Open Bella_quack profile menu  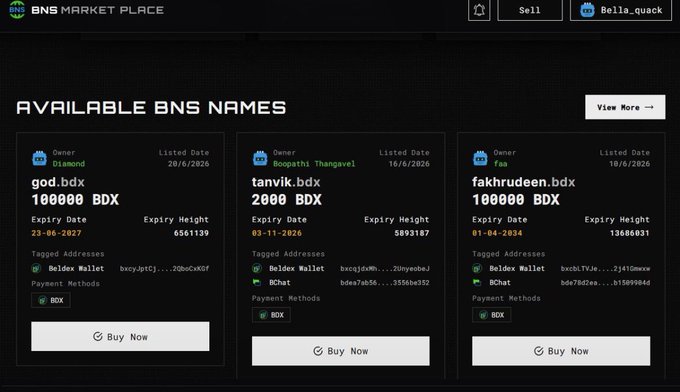tap(621, 10)
